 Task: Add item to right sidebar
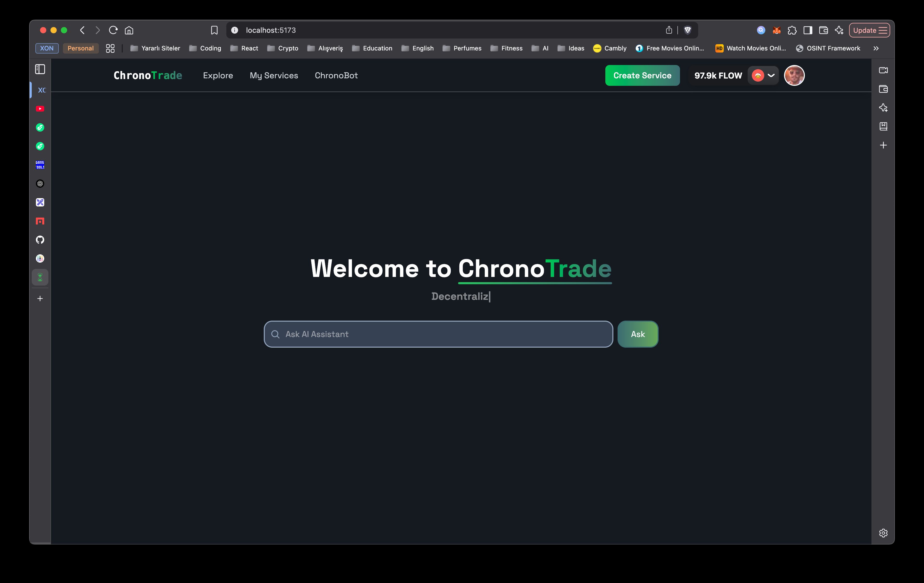pyautogui.click(x=883, y=145)
